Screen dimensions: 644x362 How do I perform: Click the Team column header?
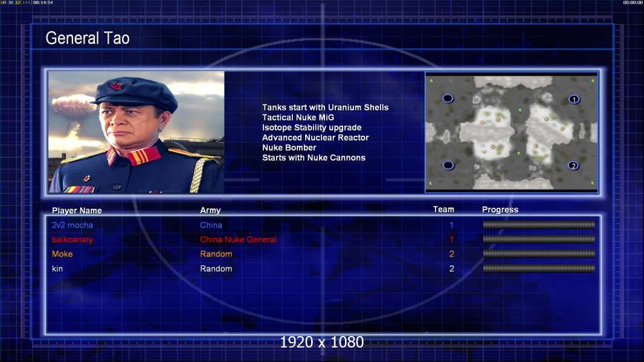[443, 209]
